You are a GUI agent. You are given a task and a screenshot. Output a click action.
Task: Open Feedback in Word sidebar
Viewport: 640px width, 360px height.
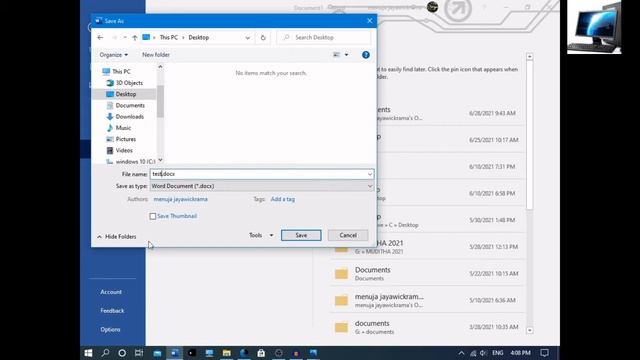click(112, 311)
